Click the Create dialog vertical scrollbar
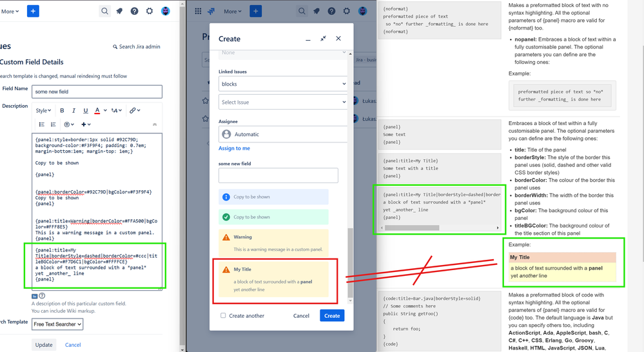The height and width of the screenshot is (352, 644). [350, 263]
